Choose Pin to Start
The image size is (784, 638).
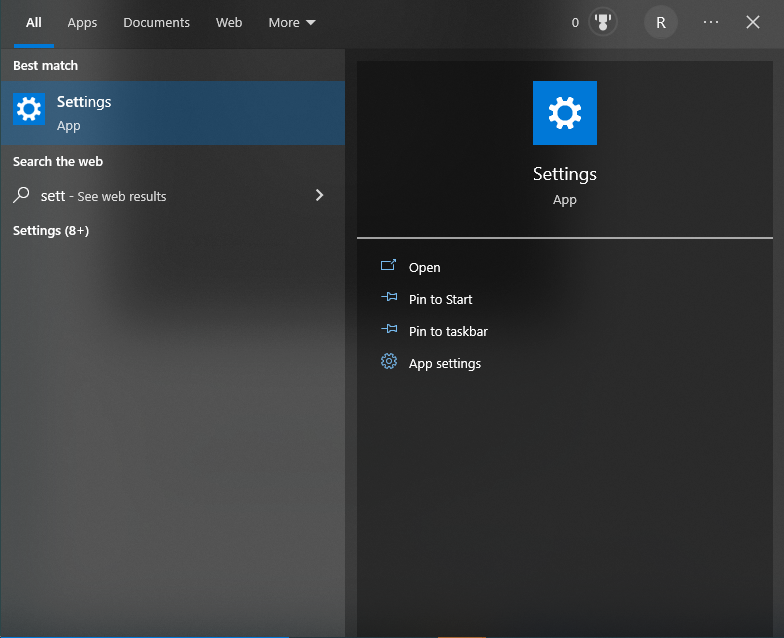point(440,300)
